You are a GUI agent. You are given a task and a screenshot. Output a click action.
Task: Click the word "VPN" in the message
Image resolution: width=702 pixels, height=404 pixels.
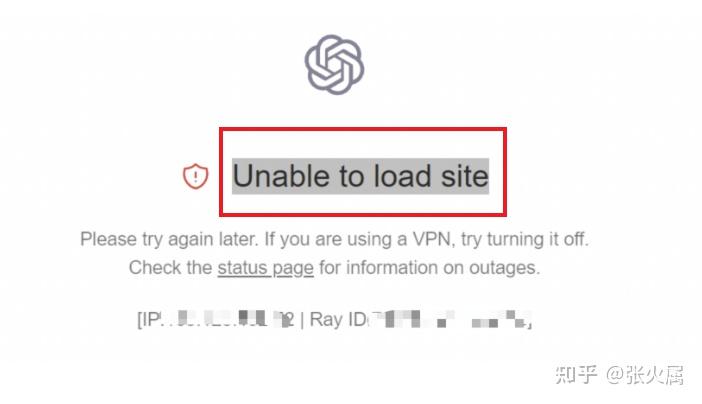432,239
